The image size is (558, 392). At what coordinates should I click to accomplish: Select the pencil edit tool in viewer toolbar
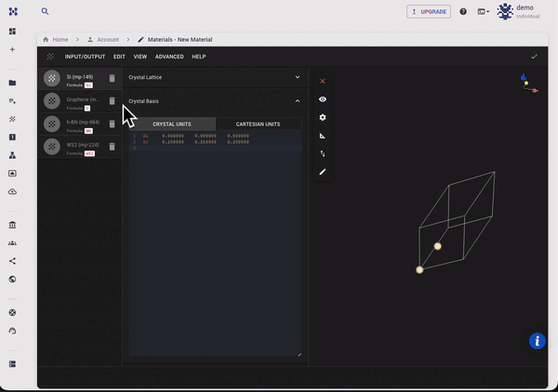coord(323,172)
